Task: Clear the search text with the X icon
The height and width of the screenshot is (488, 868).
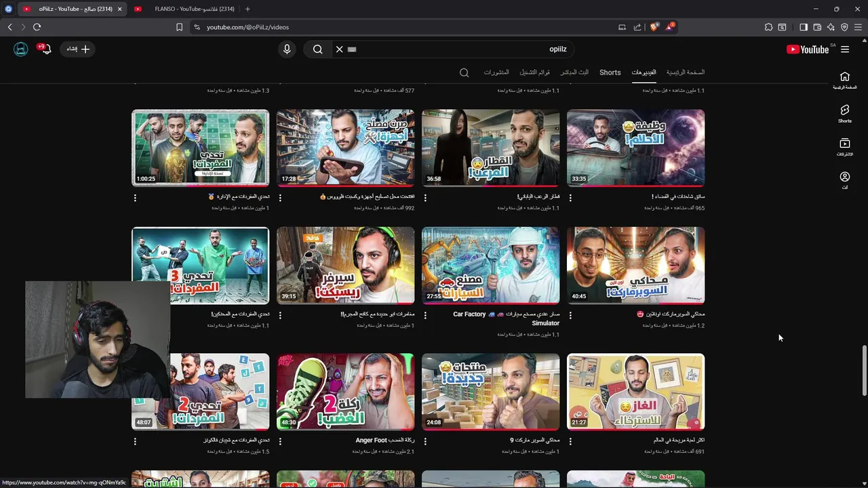Action: 339,49
